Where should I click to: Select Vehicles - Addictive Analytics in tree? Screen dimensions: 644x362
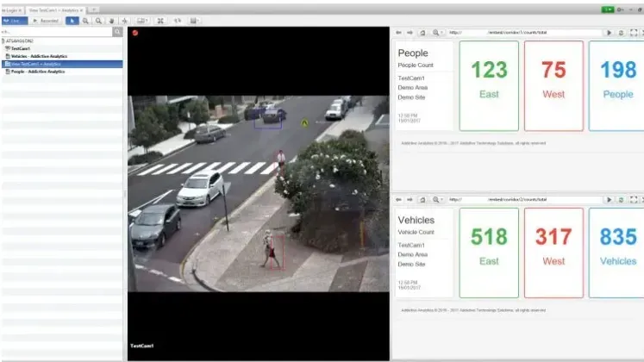pyautogui.click(x=39, y=56)
